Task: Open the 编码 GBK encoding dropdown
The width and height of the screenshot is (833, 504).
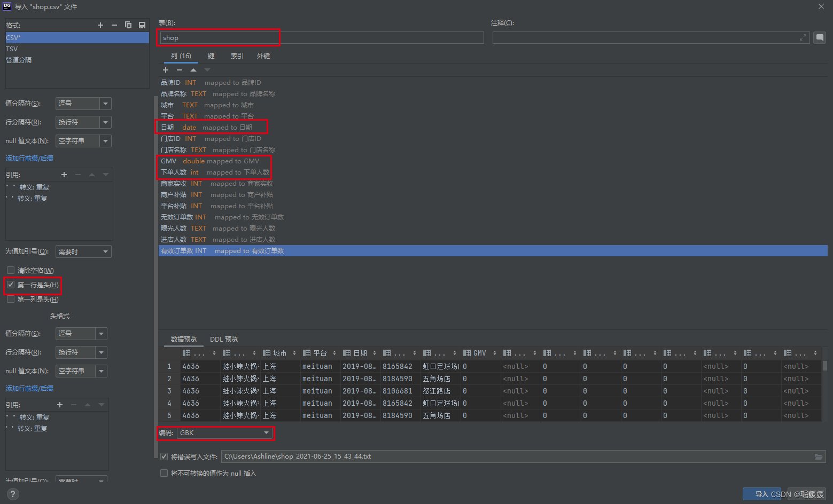Action: 224,433
